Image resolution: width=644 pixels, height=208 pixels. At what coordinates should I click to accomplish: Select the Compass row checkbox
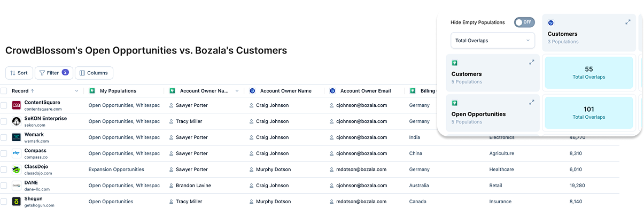coord(4,153)
